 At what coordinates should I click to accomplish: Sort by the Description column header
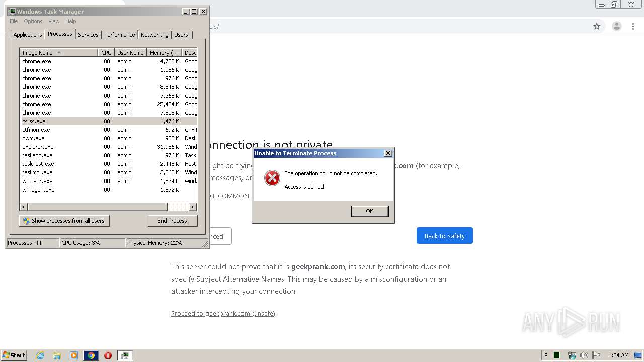190,53
